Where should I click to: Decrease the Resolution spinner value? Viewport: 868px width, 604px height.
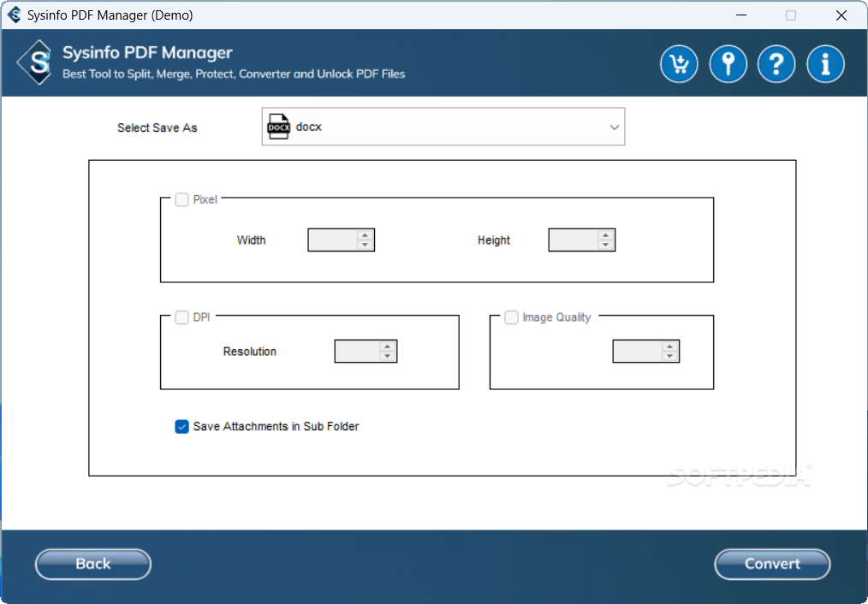pyautogui.click(x=388, y=356)
